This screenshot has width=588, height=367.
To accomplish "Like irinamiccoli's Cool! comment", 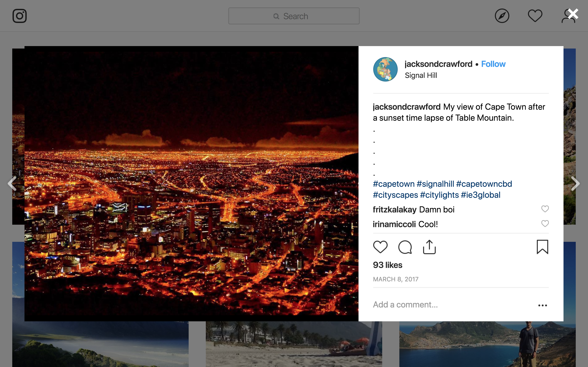I will pyautogui.click(x=545, y=223).
